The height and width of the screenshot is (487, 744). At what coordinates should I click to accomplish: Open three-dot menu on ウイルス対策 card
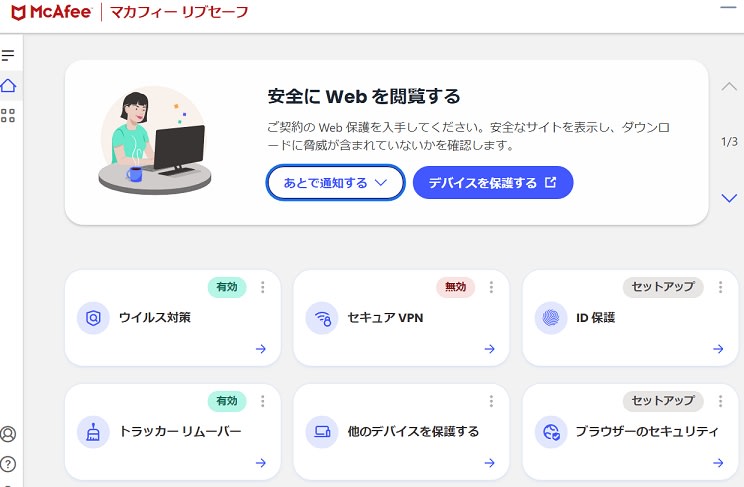point(262,287)
